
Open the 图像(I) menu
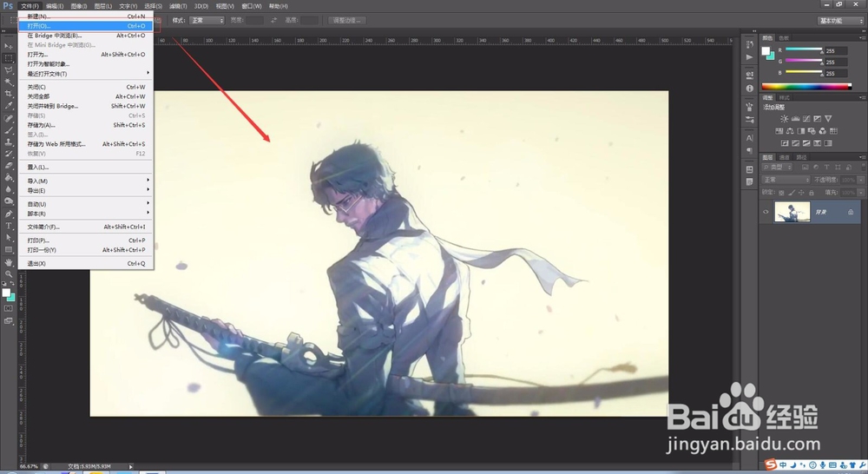pos(79,6)
